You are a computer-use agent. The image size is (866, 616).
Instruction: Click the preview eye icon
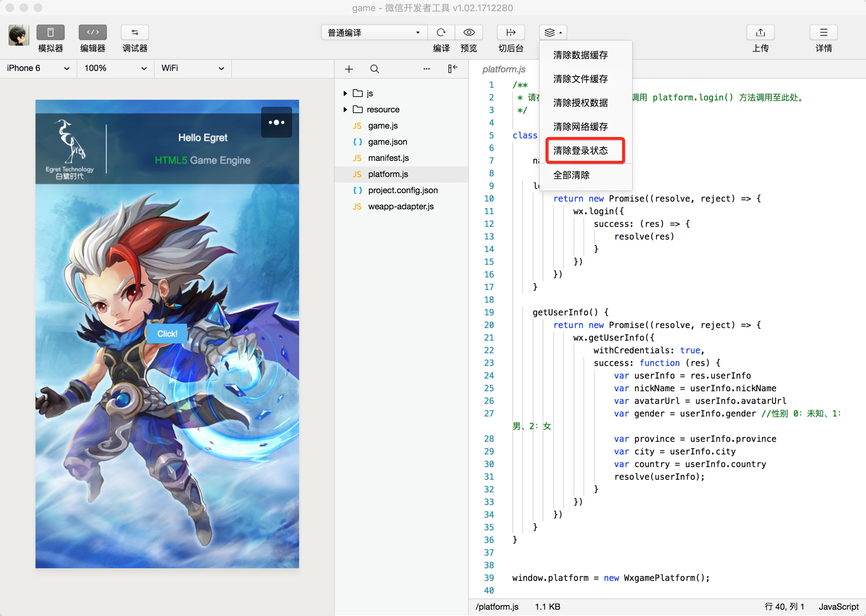pyautogui.click(x=469, y=33)
